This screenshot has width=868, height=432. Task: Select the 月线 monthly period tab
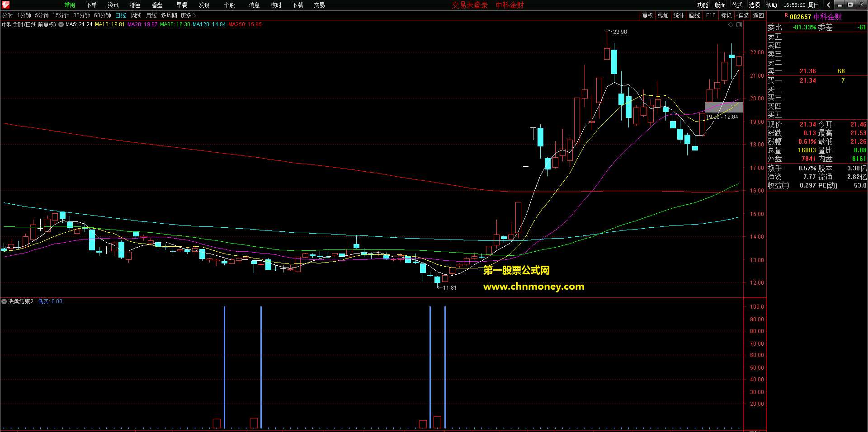coord(151,15)
